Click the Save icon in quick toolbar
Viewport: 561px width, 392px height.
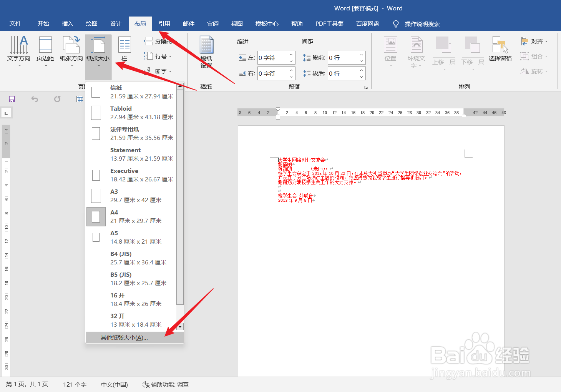point(12,99)
